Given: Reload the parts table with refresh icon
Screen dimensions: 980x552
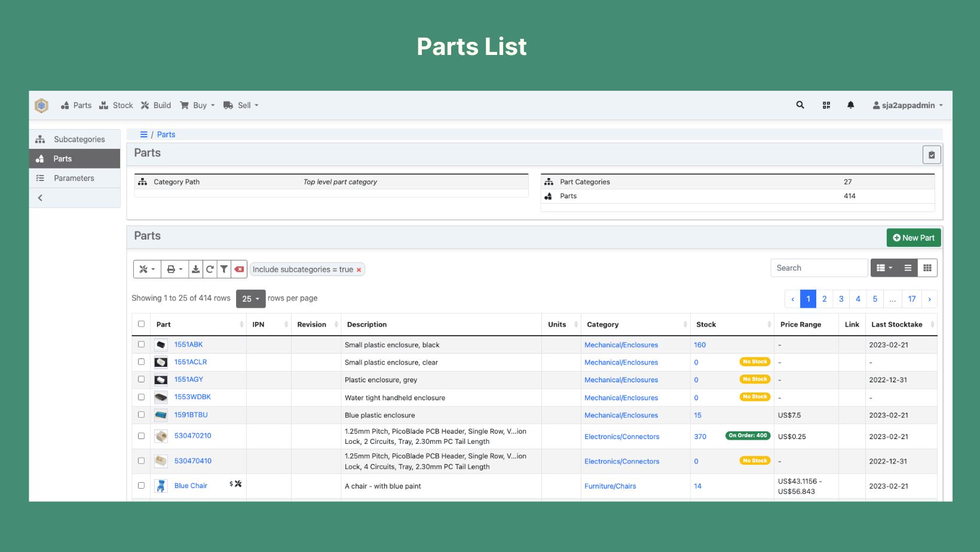Looking at the screenshot, I should tap(210, 269).
